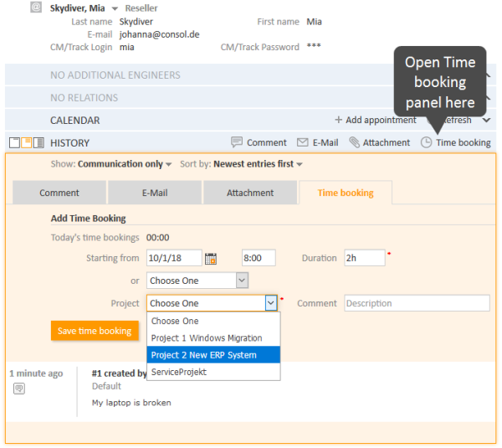Choose 'Choose One' option in Project list
Image resolution: width=502 pixels, height=448 pixels.
pos(213,321)
